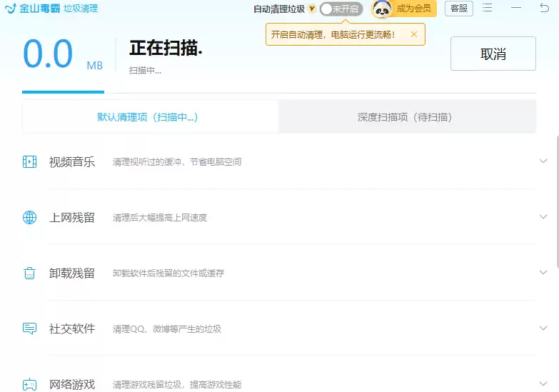The width and height of the screenshot is (559, 392).
Task: Open the hamburger menu icon
Action: coord(488,8)
